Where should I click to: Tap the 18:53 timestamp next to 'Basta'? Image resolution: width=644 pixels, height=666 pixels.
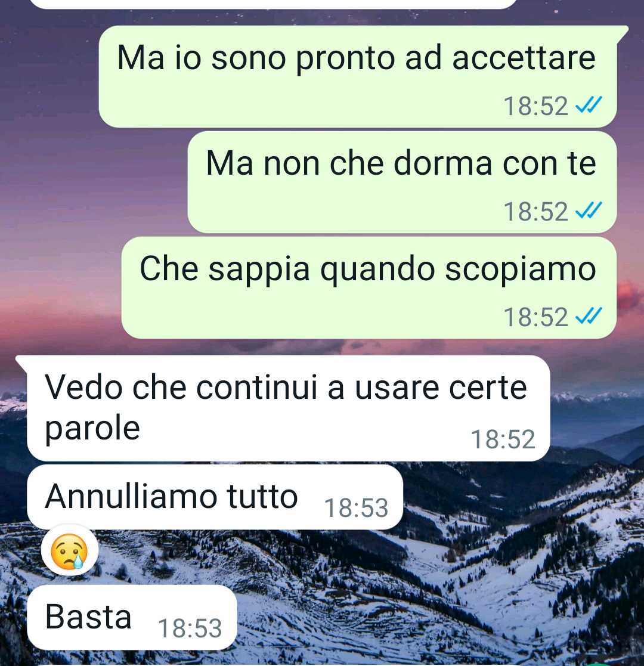[190, 628]
